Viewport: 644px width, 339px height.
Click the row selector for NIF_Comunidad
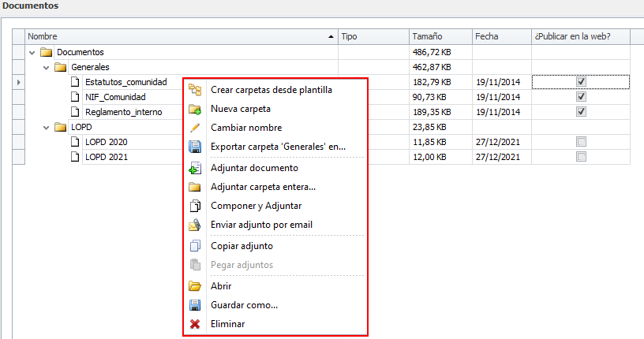click(x=18, y=97)
